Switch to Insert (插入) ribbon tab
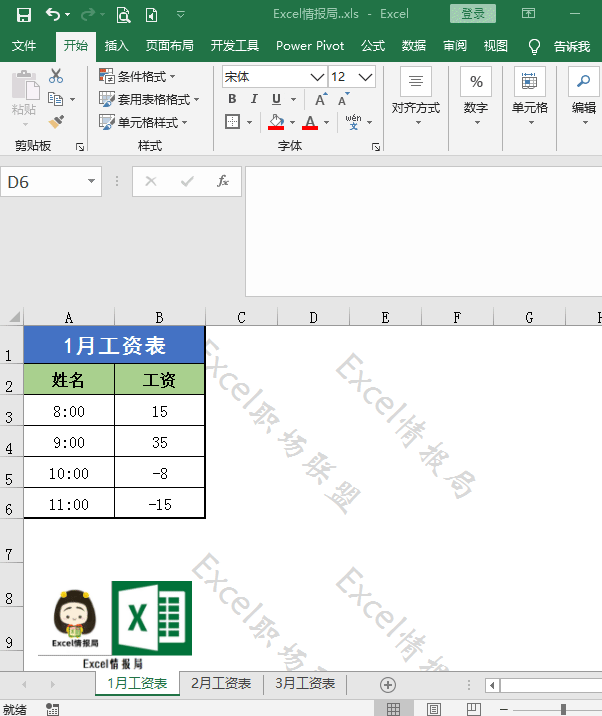 (x=116, y=46)
